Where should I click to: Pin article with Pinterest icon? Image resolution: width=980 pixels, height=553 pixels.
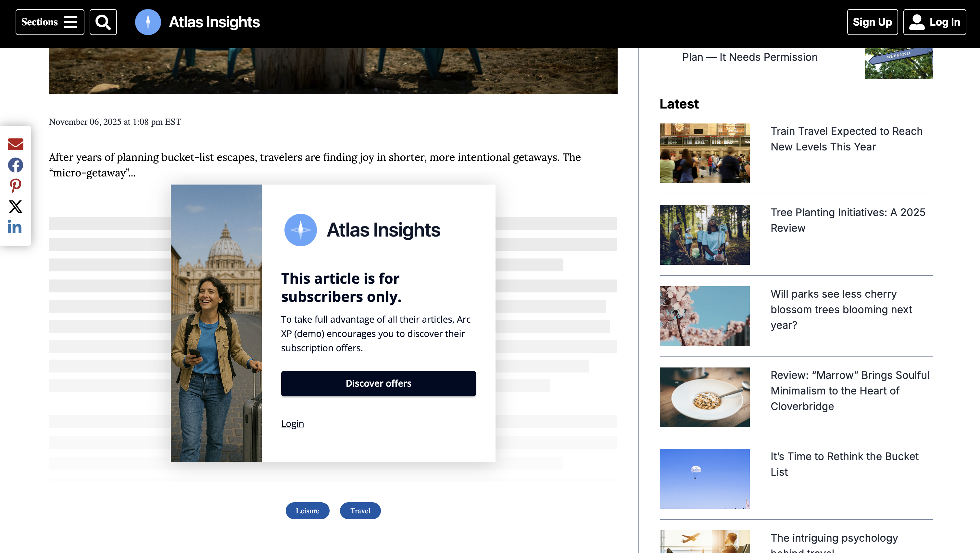16,186
